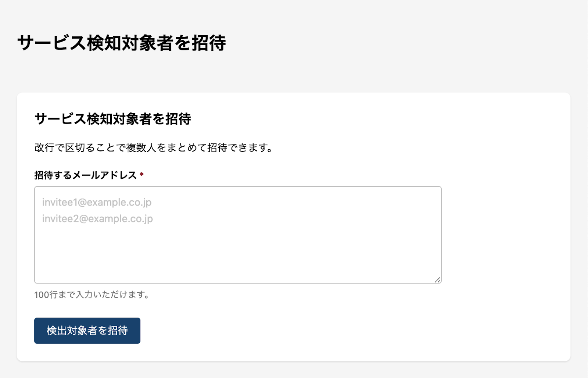Click the gray background right of the page title

pos(404,43)
